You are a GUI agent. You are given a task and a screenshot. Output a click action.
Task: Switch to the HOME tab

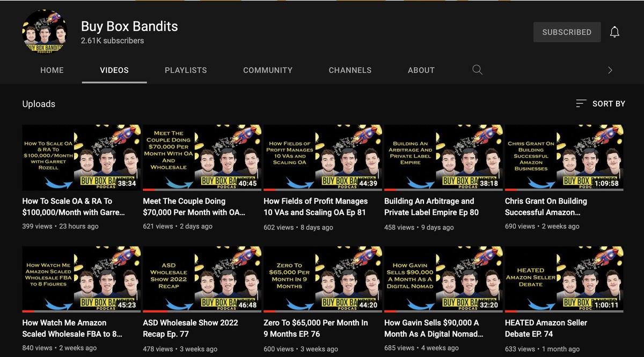coord(53,70)
